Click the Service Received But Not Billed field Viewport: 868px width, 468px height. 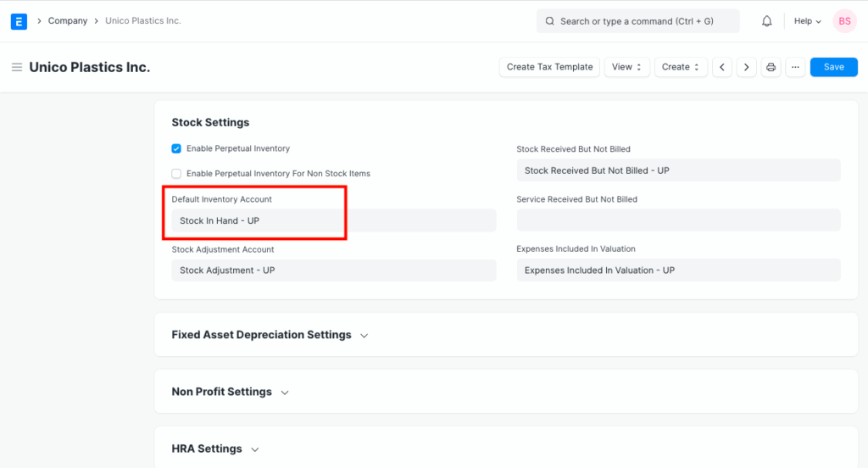click(678, 220)
